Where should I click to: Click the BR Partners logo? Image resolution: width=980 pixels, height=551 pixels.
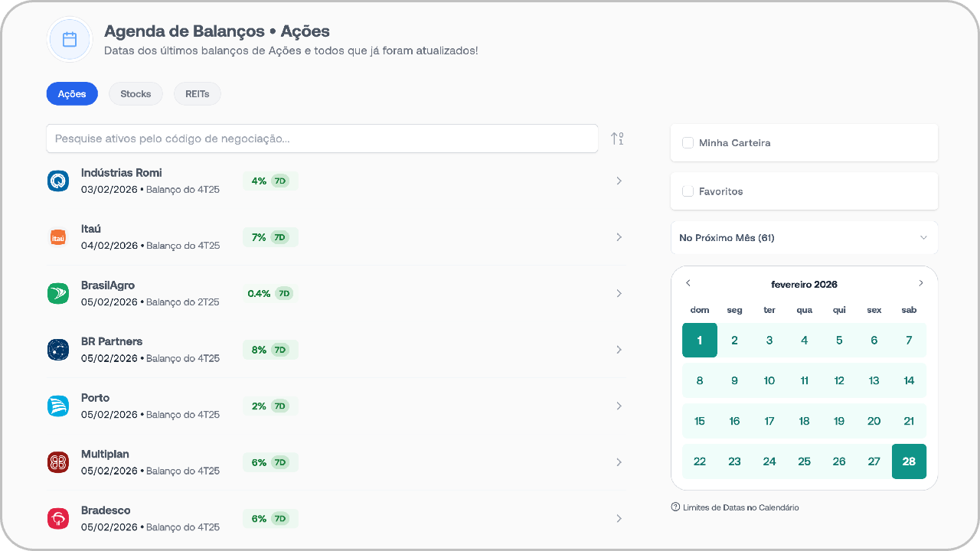point(58,350)
